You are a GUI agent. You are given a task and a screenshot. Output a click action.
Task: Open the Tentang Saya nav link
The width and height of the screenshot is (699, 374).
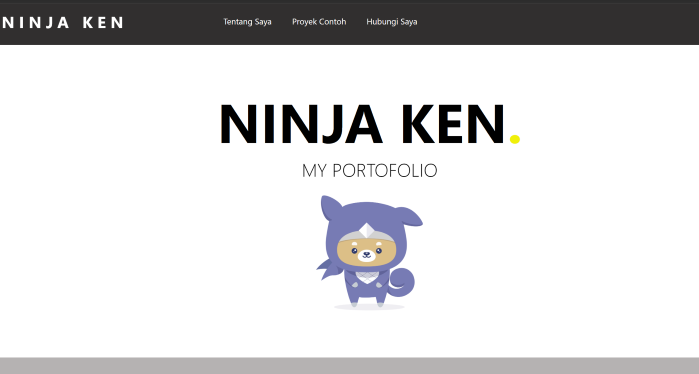(x=247, y=22)
